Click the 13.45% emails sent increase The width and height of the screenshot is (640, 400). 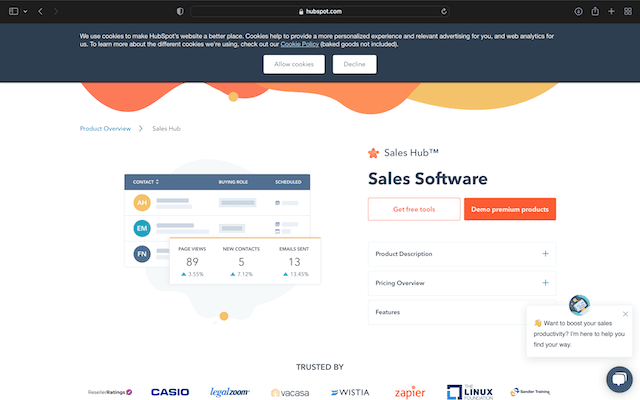(296, 274)
